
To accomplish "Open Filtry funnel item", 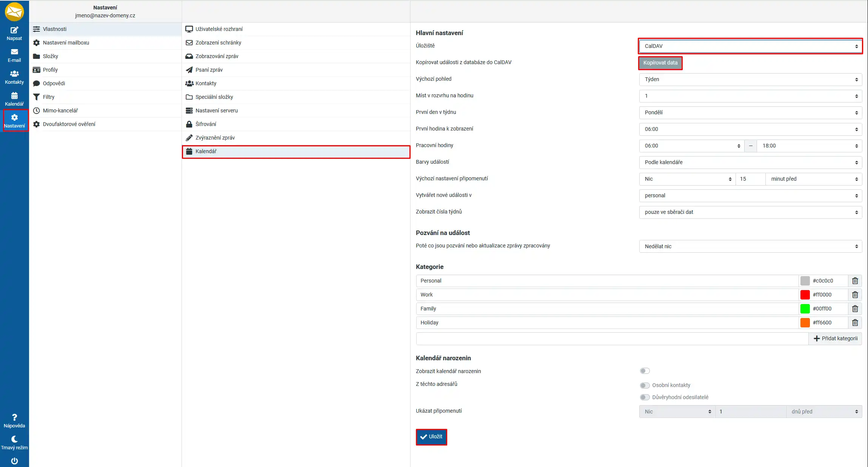I will pos(105,97).
